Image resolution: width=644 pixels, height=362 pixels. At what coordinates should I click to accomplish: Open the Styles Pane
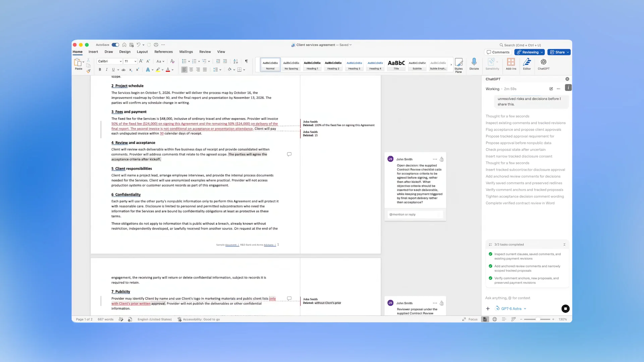pos(459,65)
